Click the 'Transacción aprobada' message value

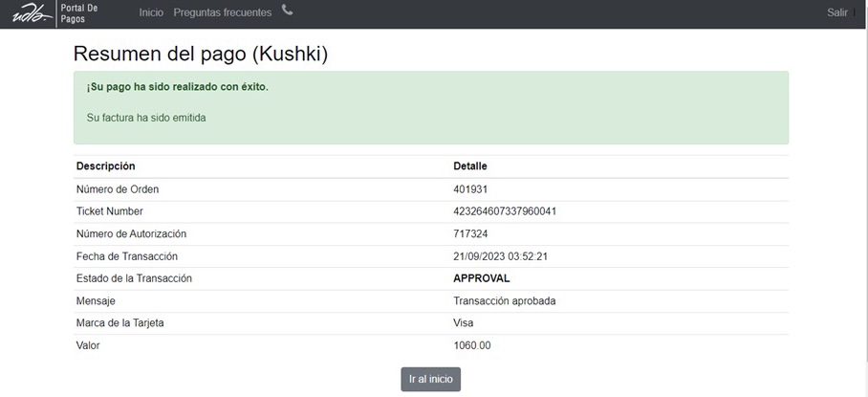coord(504,300)
